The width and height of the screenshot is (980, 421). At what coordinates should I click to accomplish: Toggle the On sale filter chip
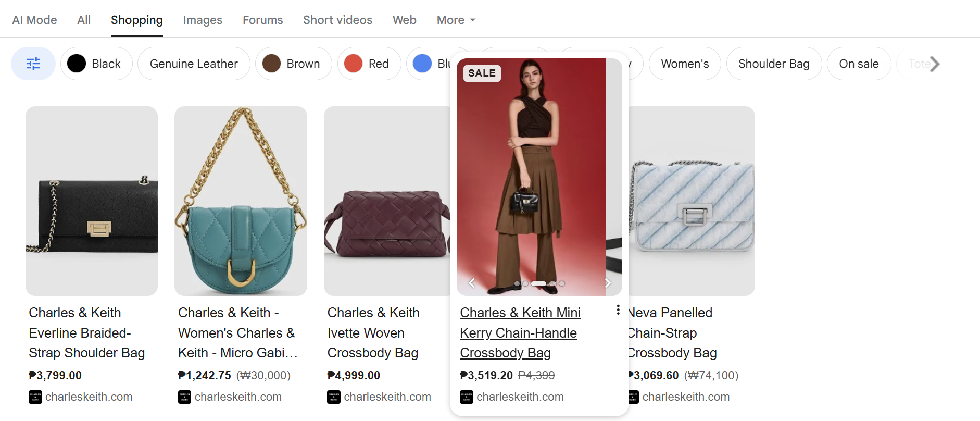pyautogui.click(x=858, y=64)
